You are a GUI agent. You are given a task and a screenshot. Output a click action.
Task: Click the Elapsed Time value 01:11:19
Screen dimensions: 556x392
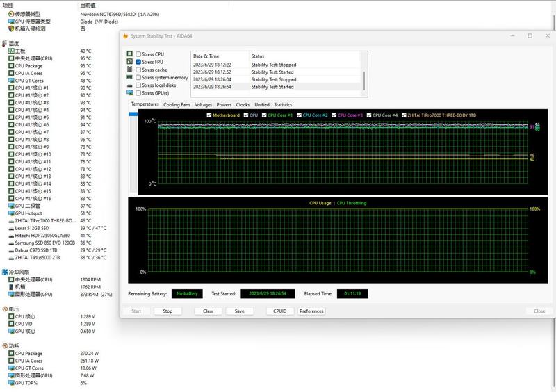(352, 293)
